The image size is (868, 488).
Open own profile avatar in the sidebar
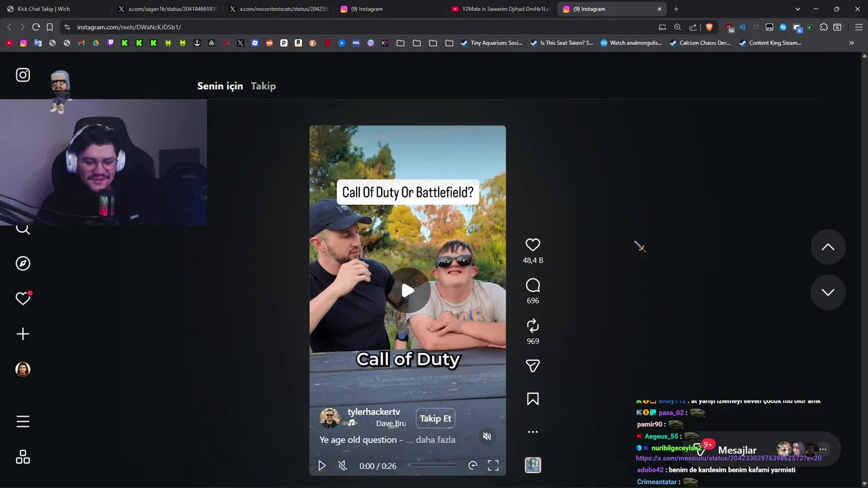[x=23, y=369]
